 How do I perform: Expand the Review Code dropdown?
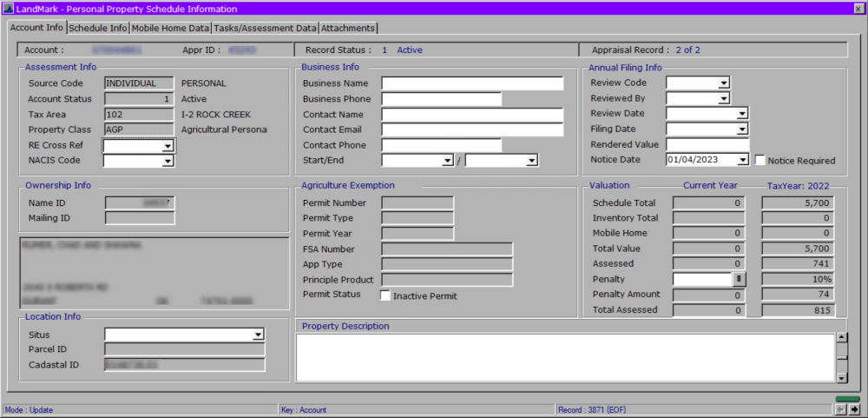[x=723, y=83]
